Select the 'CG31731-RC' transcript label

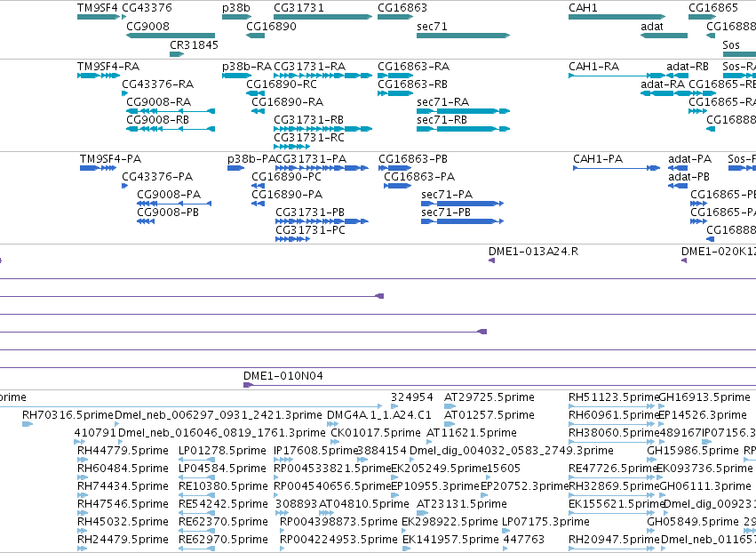[309, 138]
